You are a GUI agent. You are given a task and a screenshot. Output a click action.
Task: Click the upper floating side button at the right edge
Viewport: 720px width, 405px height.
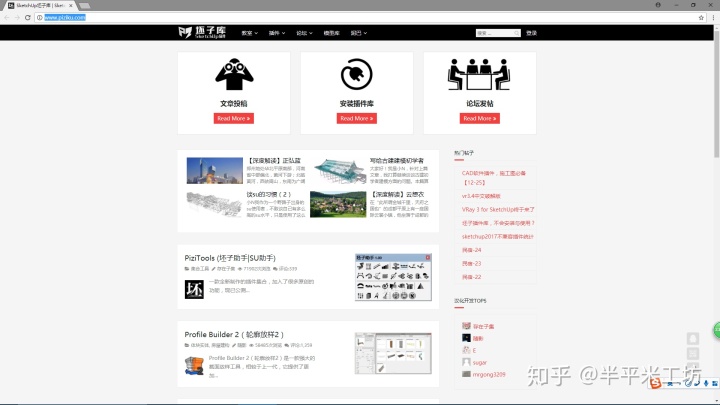pos(692,339)
